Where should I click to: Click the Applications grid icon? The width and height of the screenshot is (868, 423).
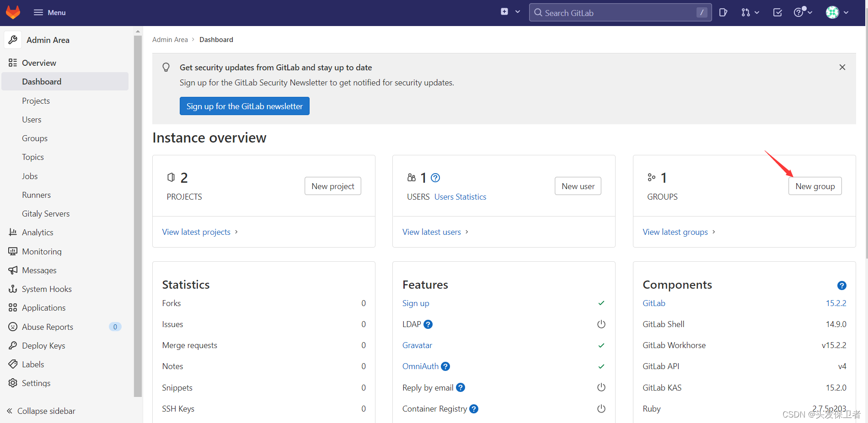[x=13, y=307]
